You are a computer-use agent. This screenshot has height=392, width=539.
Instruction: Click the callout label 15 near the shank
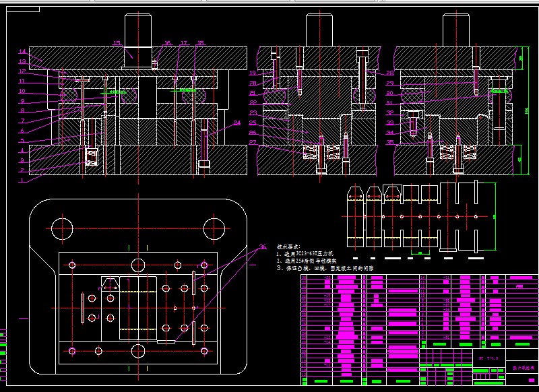point(117,43)
